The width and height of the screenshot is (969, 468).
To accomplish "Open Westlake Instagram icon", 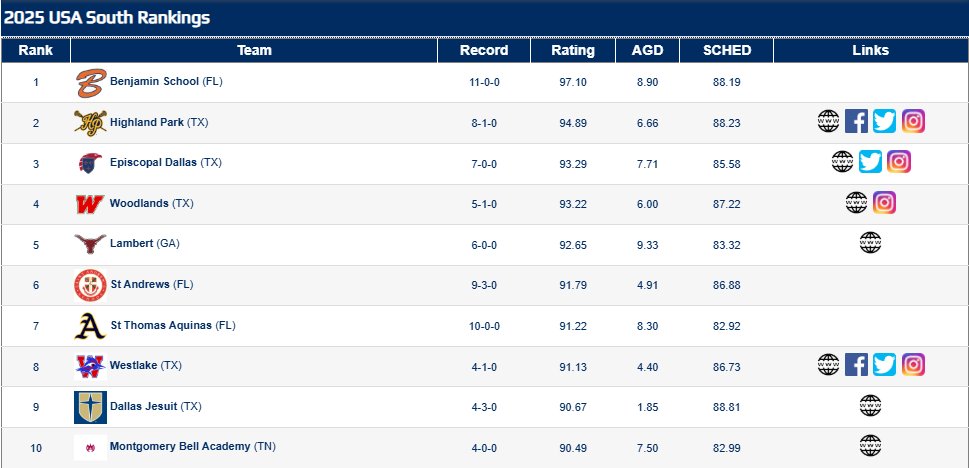I will pyautogui.click(x=913, y=365).
